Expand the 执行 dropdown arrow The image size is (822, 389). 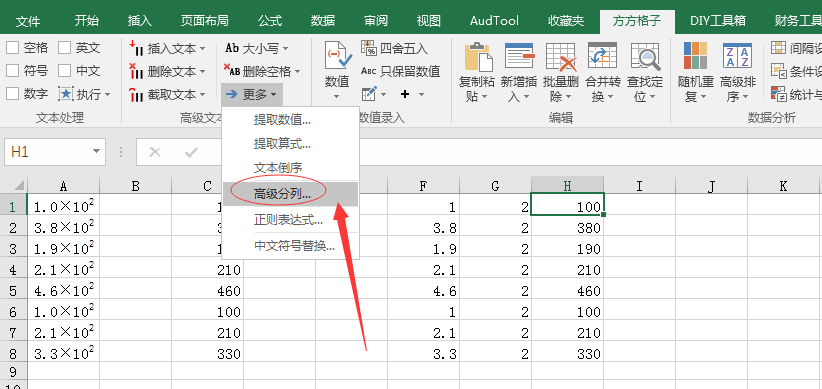pyautogui.click(x=107, y=95)
